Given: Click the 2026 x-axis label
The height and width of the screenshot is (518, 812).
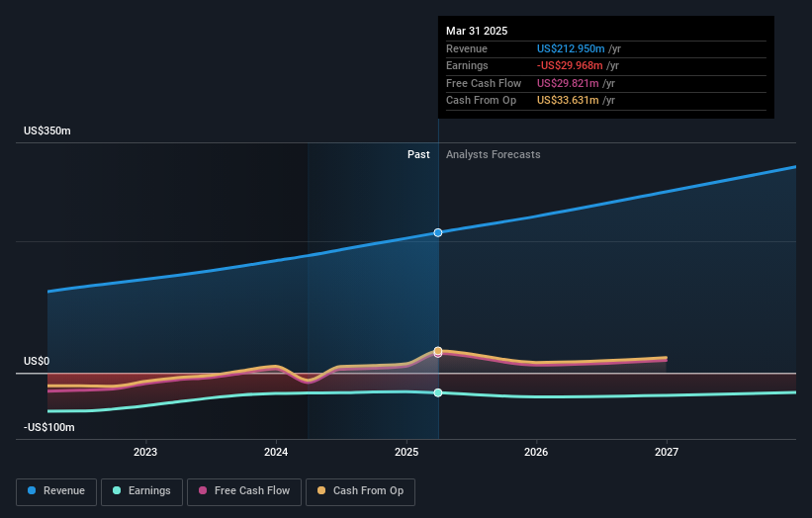Looking at the screenshot, I should click(536, 452).
